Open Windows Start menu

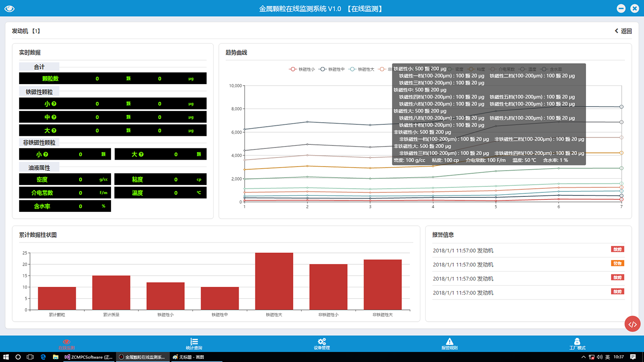coord(6,357)
